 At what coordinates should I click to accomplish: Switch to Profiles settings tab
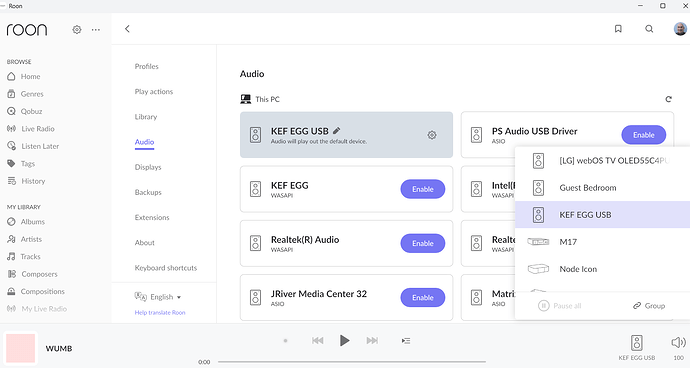click(147, 66)
